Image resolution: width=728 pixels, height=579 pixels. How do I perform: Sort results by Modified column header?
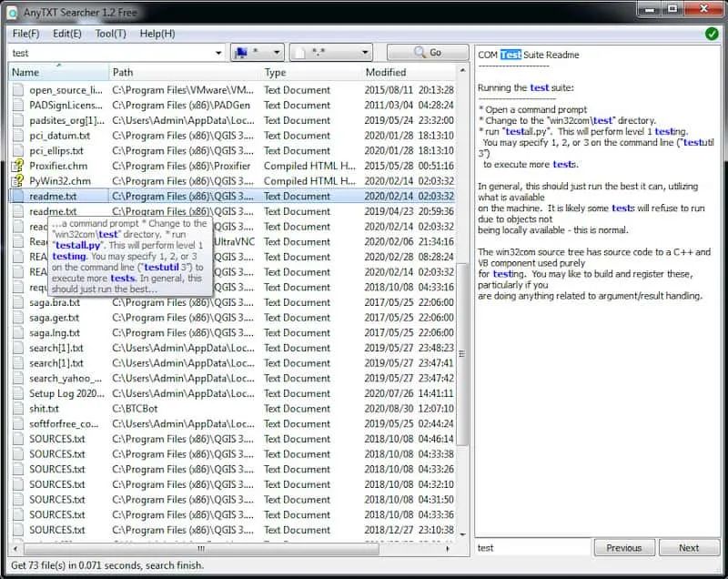[x=386, y=72]
